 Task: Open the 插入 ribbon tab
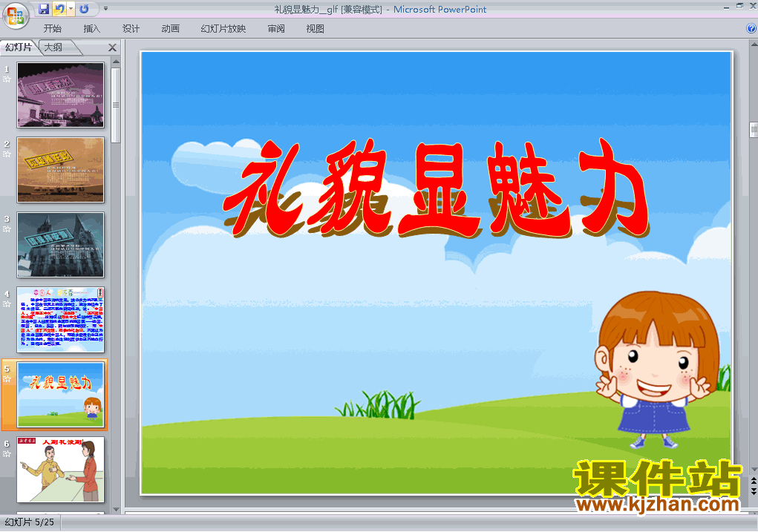(92, 29)
